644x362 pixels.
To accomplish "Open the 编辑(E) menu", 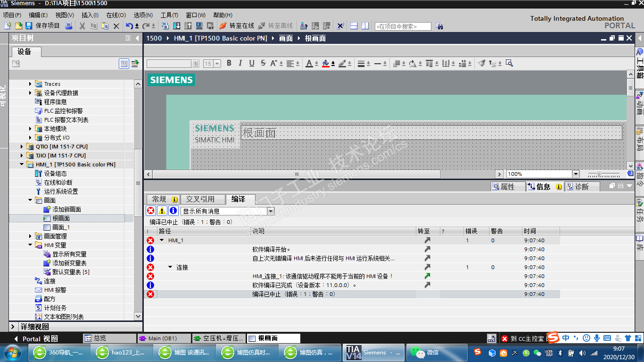I will (x=38, y=15).
